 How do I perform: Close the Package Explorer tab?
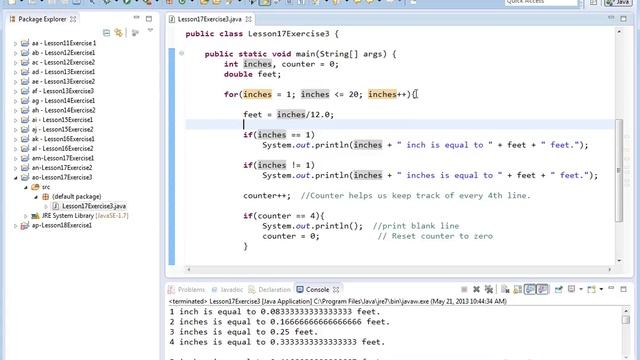tap(73, 19)
